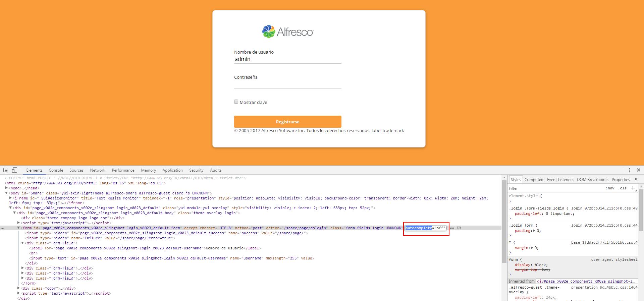Click the Styles pane vertical scrollbar
644x301 pixels.
641,210
